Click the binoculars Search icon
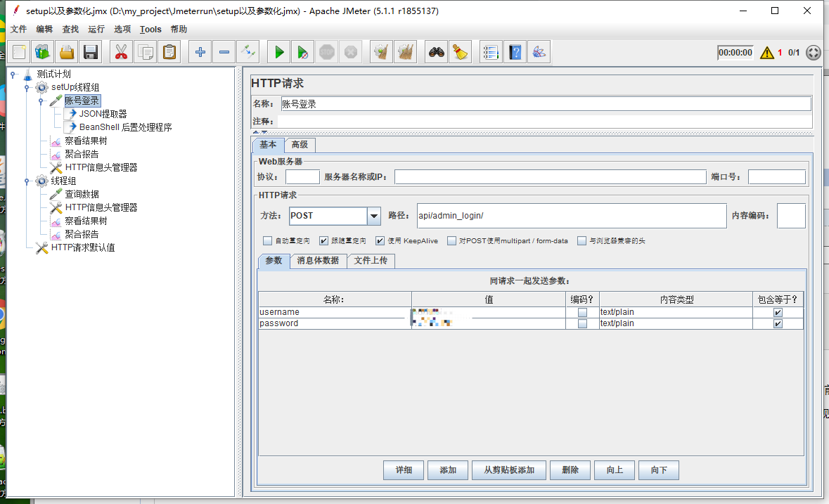829x504 pixels. coord(436,52)
